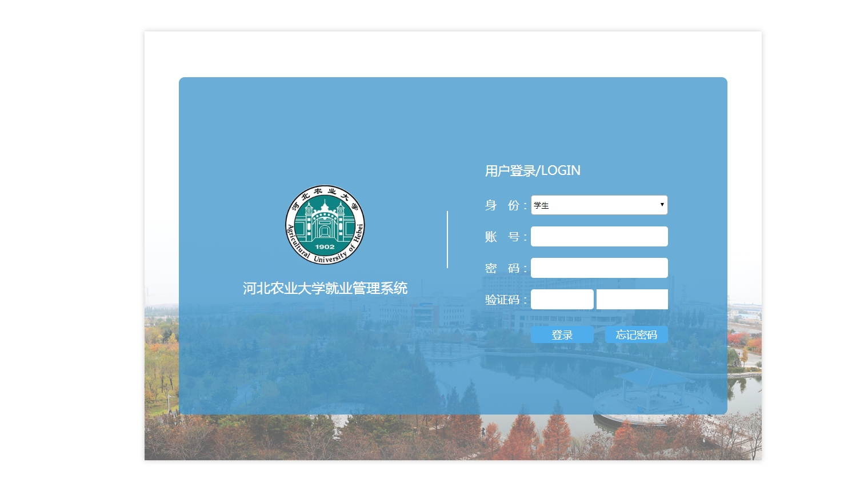Select 学生 in the role selector
The image size is (868, 482).
[571, 205]
